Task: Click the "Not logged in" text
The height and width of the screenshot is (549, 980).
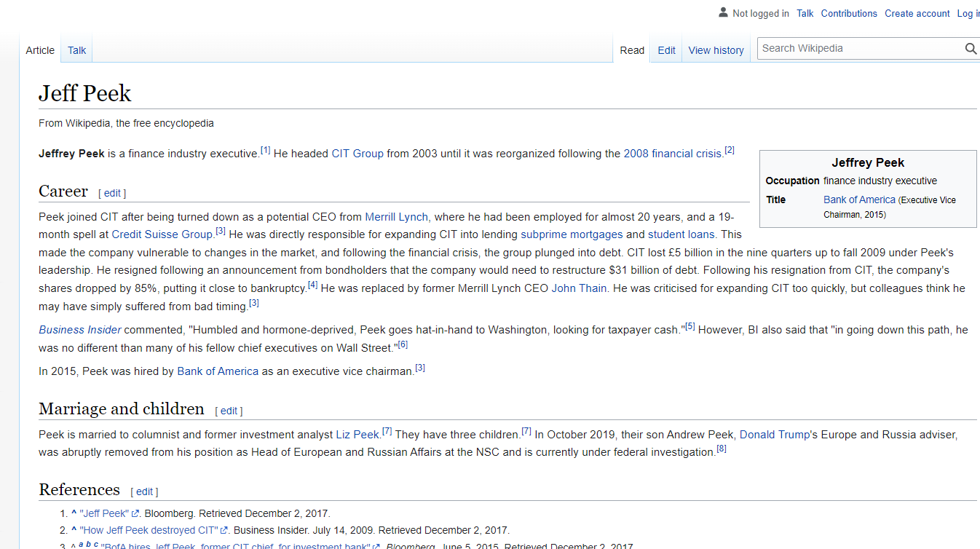Action: pyautogui.click(x=761, y=13)
